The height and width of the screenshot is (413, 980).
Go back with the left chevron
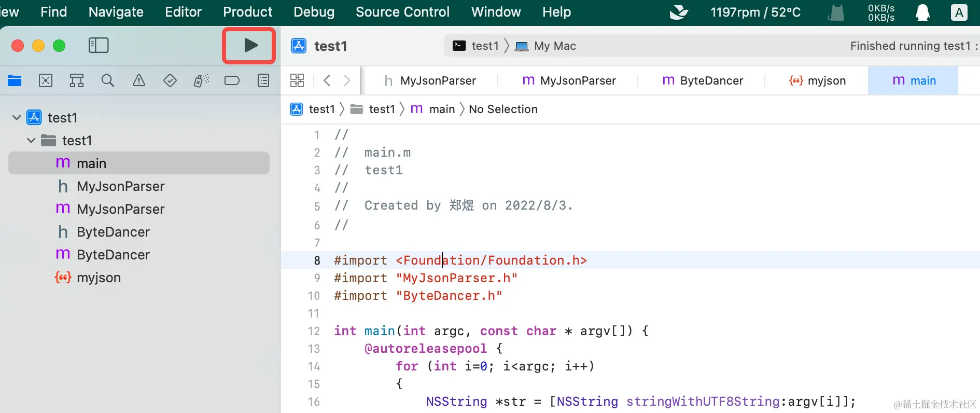327,80
